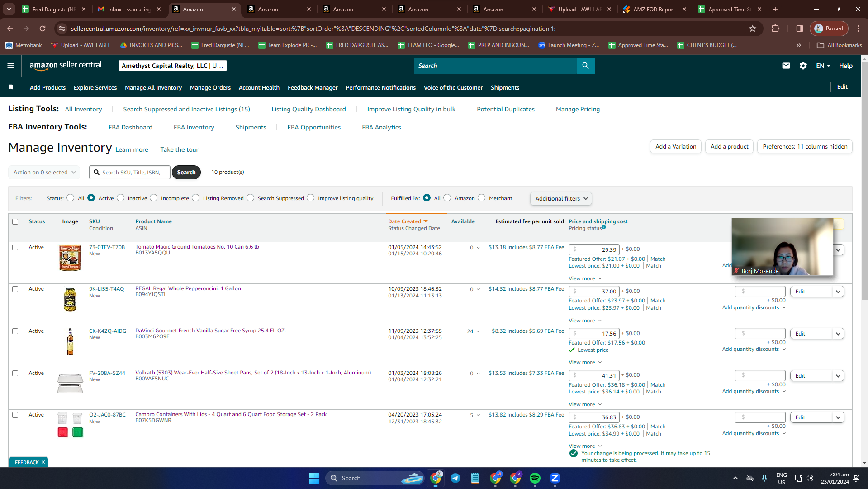Edit the price field showing 37.00
868x489 pixels.
tap(594, 292)
